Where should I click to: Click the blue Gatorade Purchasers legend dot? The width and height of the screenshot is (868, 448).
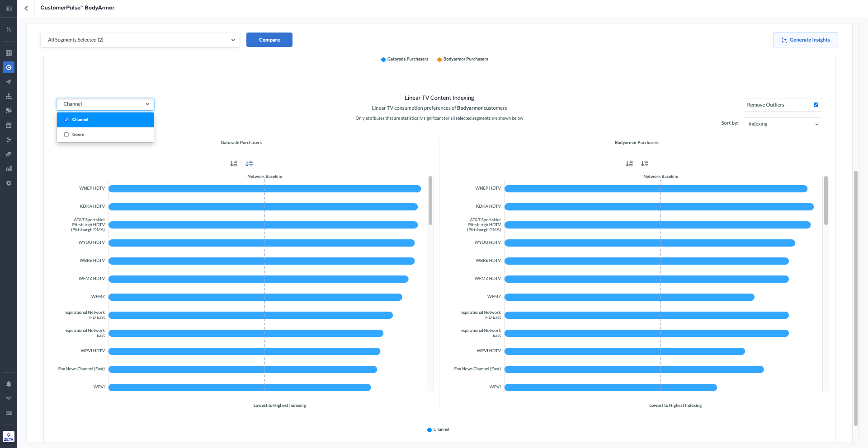(383, 59)
